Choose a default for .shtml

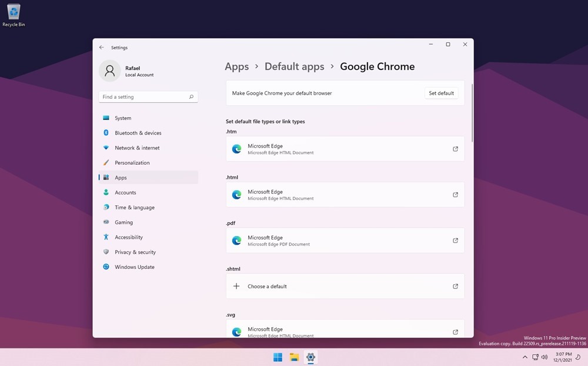(x=345, y=287)
